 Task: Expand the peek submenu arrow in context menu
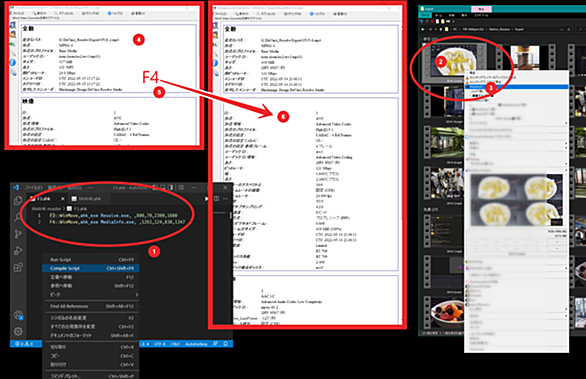point(136,295)
